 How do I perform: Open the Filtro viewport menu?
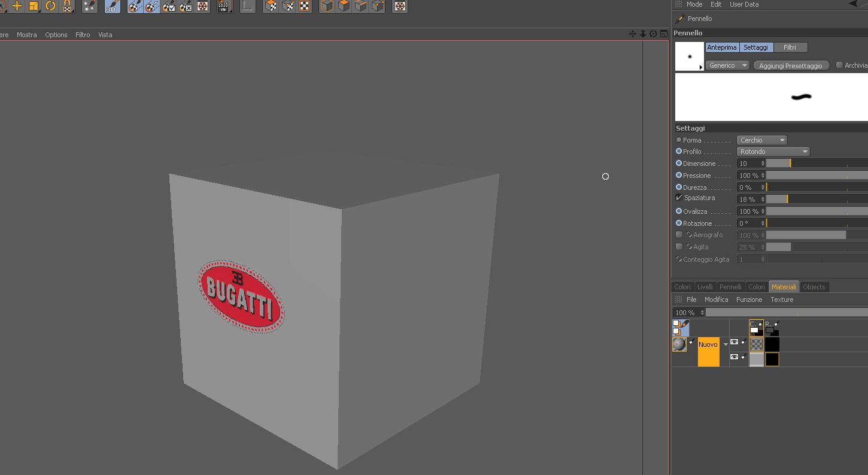(x=83, y=35)
